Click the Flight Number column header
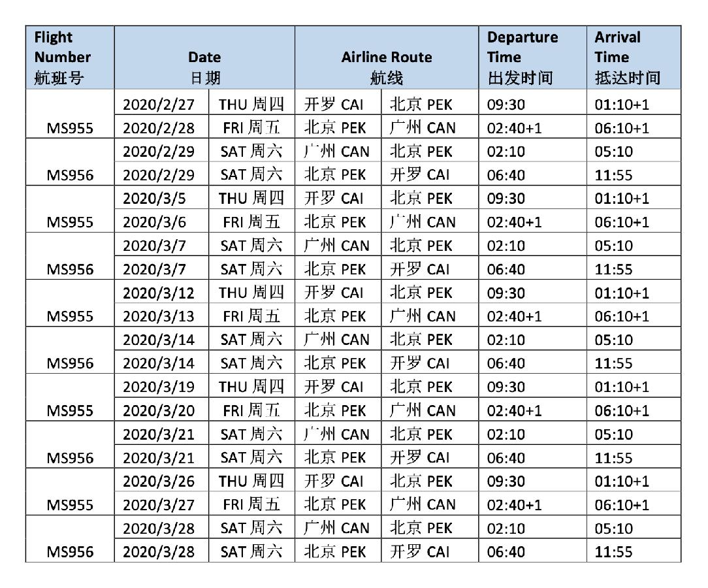The height and width of the screenshot is (588, 708). click(70, 57)
